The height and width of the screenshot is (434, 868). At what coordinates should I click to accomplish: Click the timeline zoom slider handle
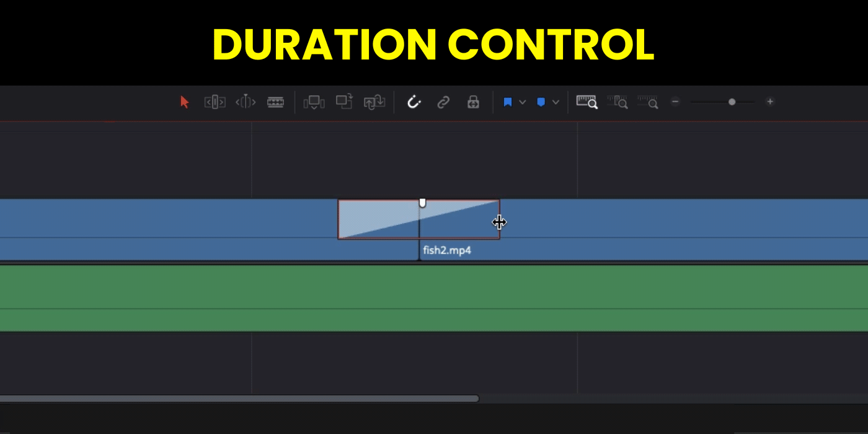click(x=732, y=102)
